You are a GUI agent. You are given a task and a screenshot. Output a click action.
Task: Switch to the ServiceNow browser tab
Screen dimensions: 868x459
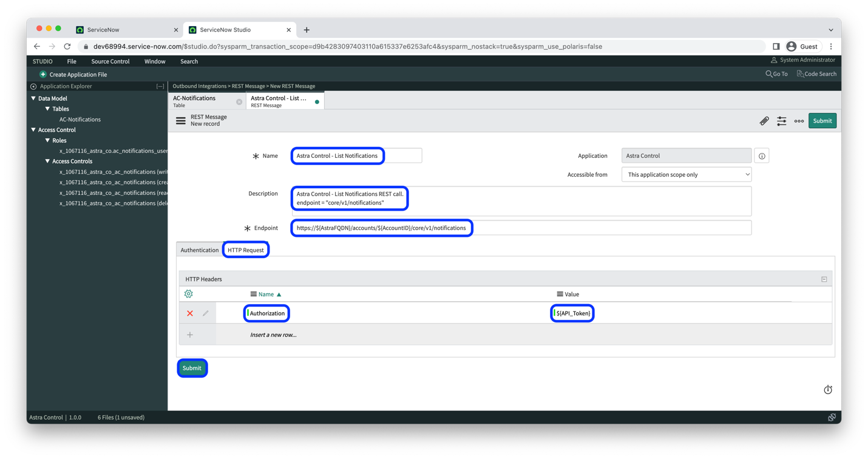(x=126, y=30)
